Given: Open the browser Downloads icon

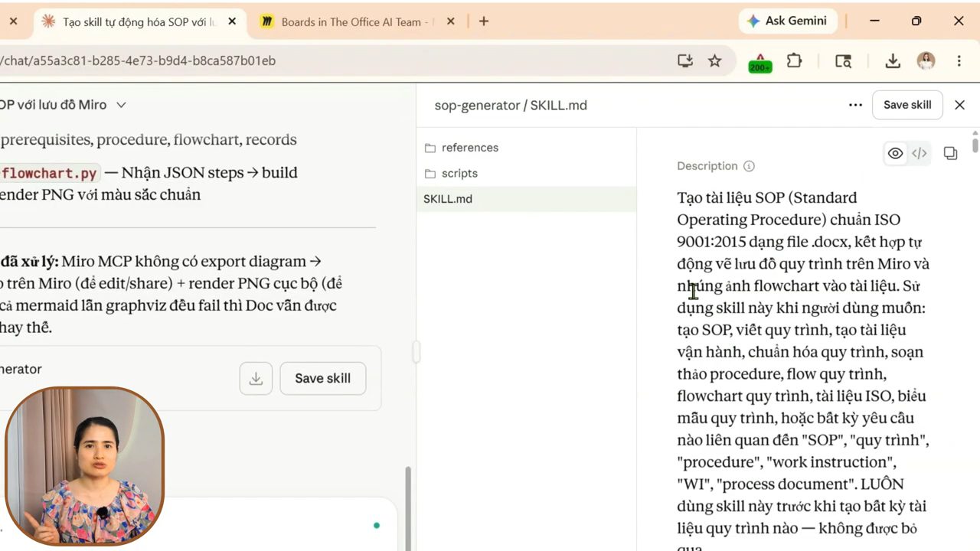Looking at the screenshot, I should (893, 60).
